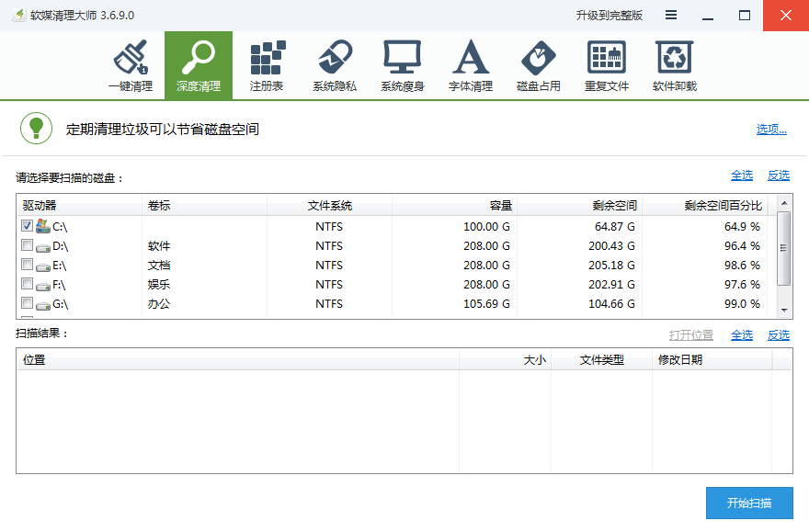Select the 娱乐 volume label cell
809x532 pixels.
(158, 285)
